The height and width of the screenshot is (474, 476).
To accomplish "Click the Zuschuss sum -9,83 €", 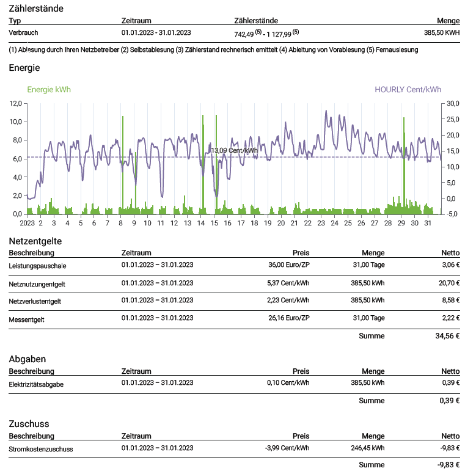I will coord(449,465).
